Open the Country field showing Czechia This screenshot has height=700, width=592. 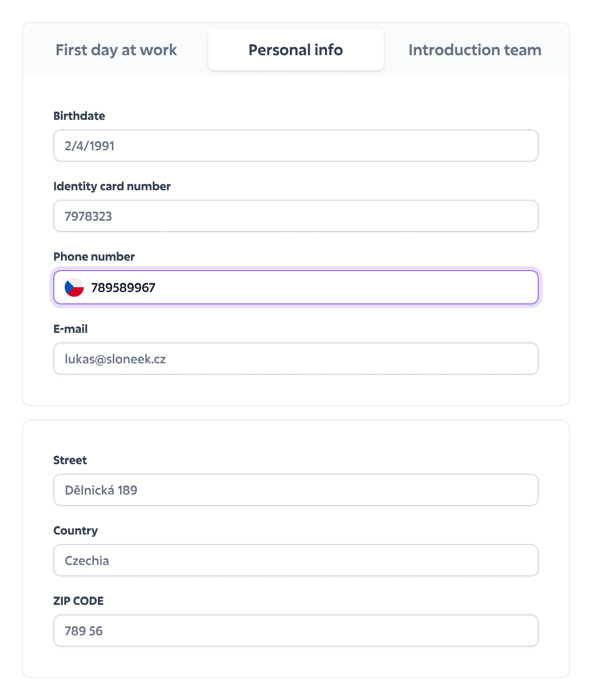click(296, 560)
